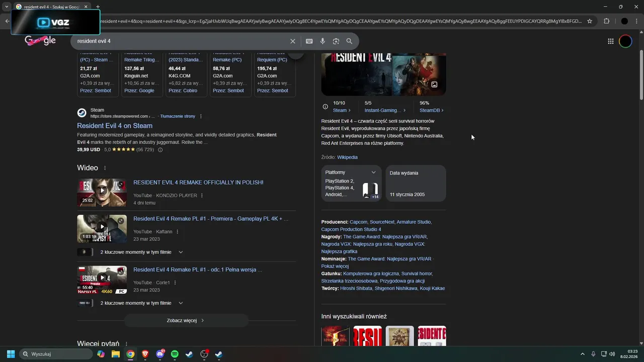Open options beside the Corle1 video source
Image resolution: width=644 pixels, height=362 pixels.
pyautogui.click(x=175, y=283)
